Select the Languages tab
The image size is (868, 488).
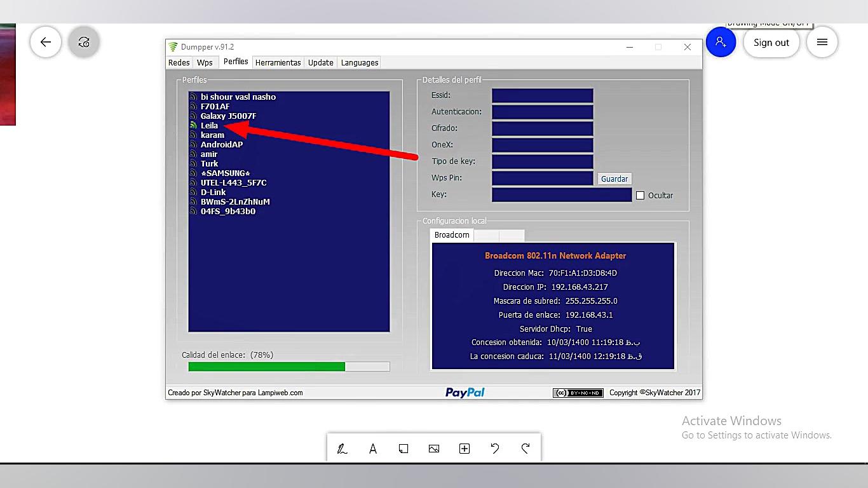coord(360,63)
